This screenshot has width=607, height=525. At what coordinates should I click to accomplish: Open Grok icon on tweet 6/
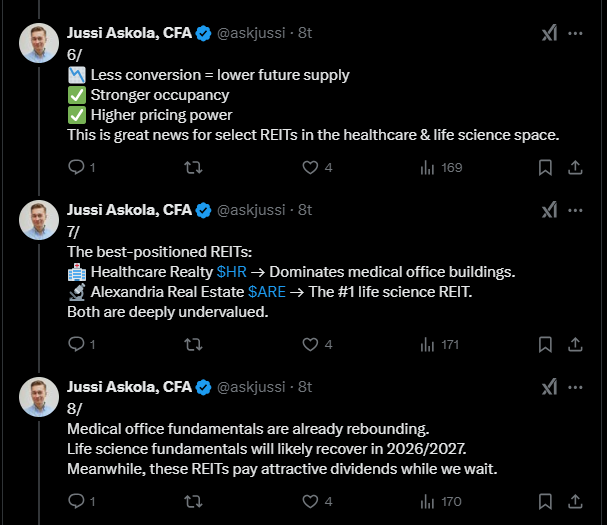tap(549, 33)
